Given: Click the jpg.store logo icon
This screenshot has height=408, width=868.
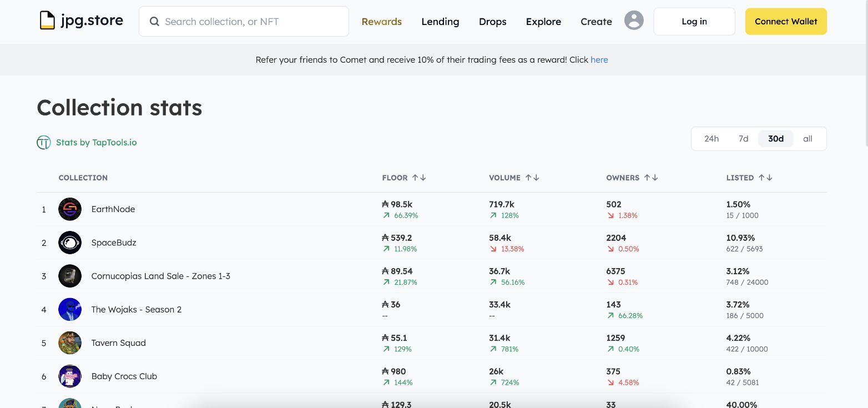Looking at the screenshot, I should click(47, 21).
